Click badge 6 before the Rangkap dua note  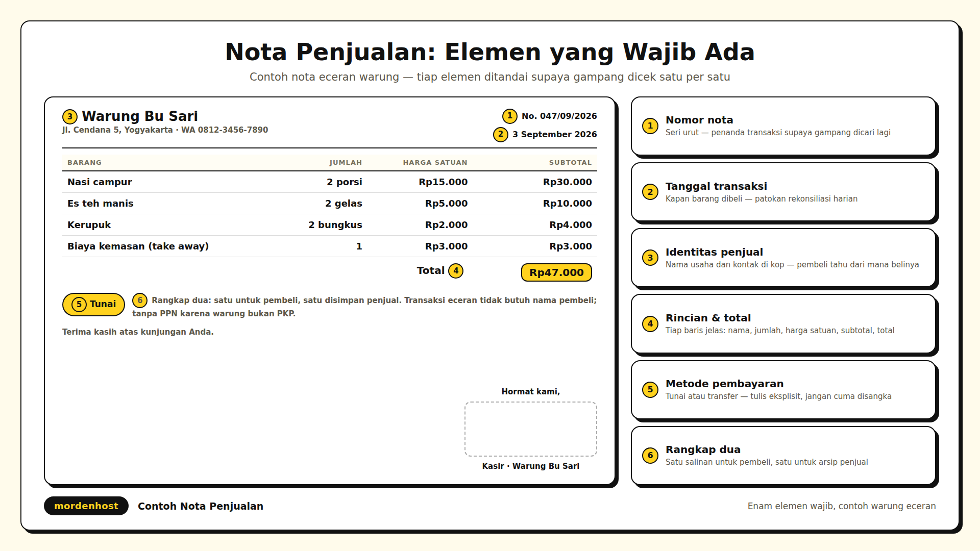point(140,300)
